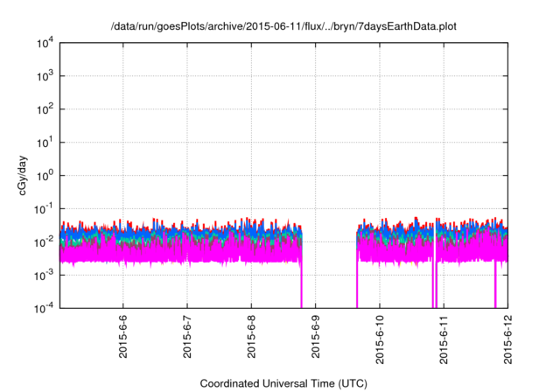The height and width of the screenshot is (392, 560).
Task: Click the 2015-6-11 date tick label
Action: pyautogui.click(x=444, y=339)
